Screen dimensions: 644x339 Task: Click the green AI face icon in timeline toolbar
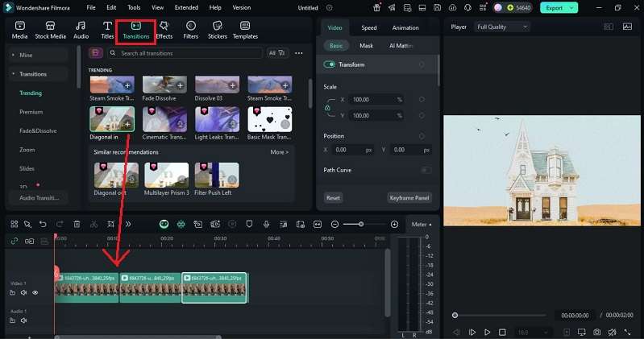pyautogui.click(x=164, y=224)
